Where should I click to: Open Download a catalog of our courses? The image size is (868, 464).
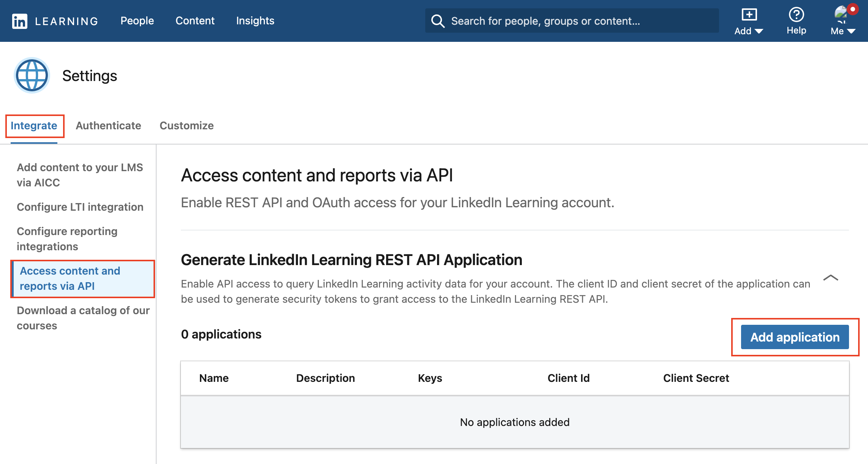pos(83,318)
